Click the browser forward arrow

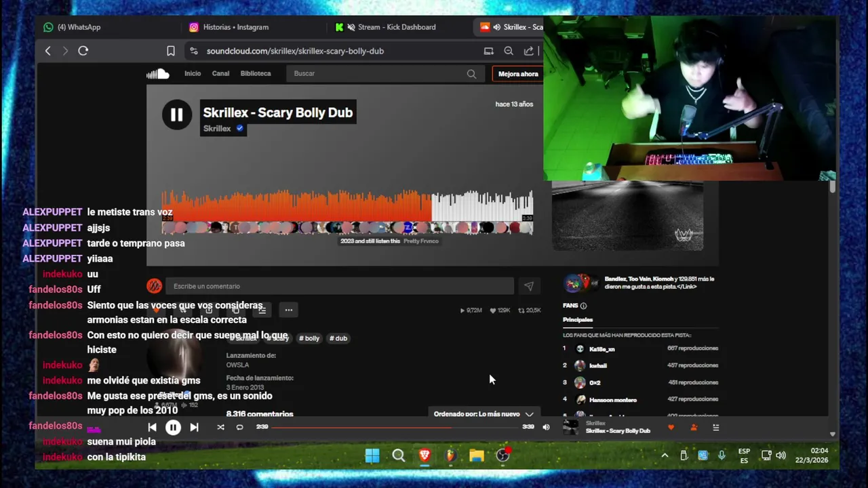click(65, 51)
